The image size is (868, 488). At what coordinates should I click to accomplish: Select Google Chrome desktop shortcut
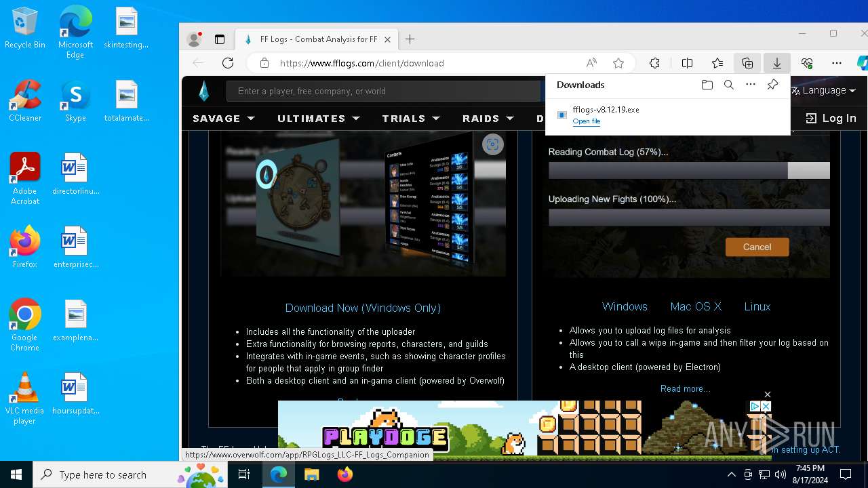pos(25,325)
